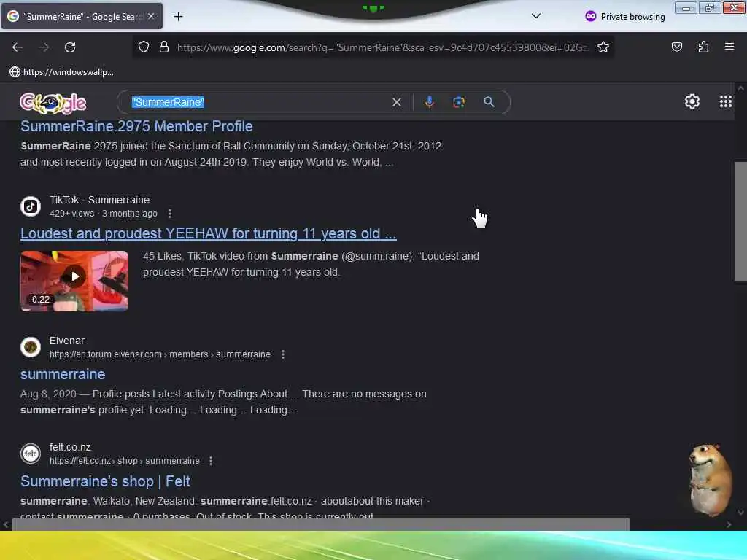The width and height of the screenshot is (747, 560).
Task: Open the Google apps grid
Action: (x=725, y=101)
